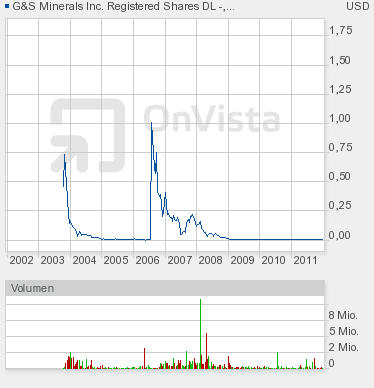Select the 2008 year label on axis
This screenshot has height=388, width=374.
210,260
